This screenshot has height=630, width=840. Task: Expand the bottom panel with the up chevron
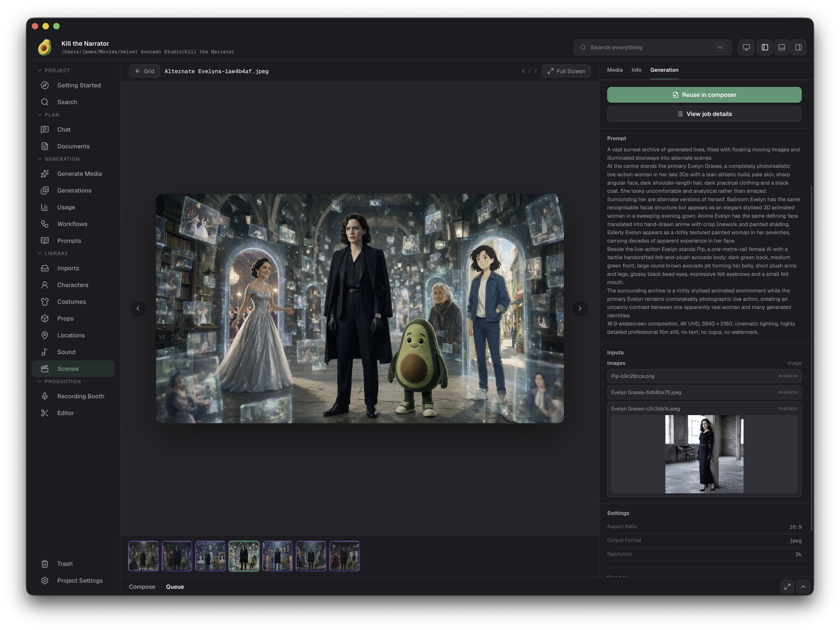coord(803,587)
